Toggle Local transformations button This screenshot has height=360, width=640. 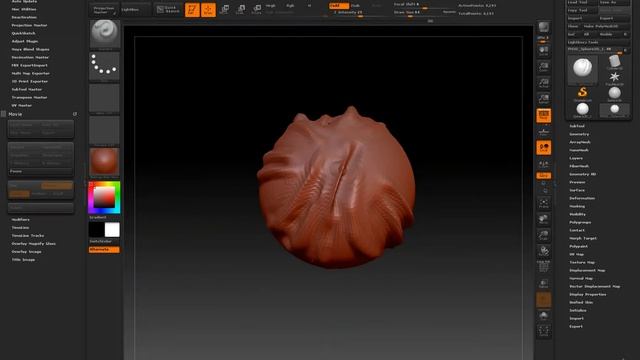pos(543,148)
